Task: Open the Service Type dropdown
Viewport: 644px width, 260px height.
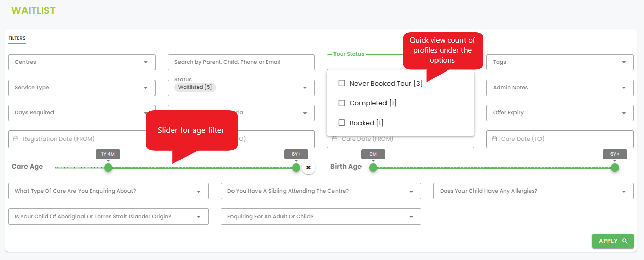Action: point(82,88)
